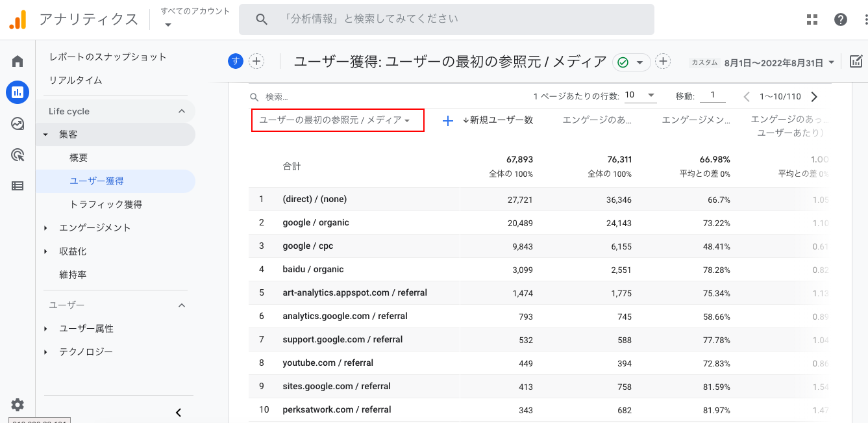Open the rows per page dropdown

click(x=640, y=96)
